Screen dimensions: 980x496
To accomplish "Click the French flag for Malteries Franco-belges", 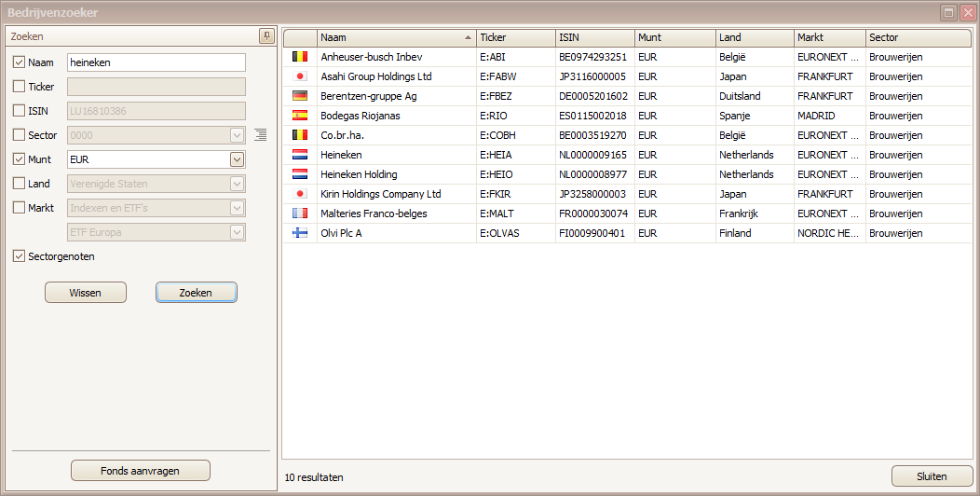I will point(300,214).
